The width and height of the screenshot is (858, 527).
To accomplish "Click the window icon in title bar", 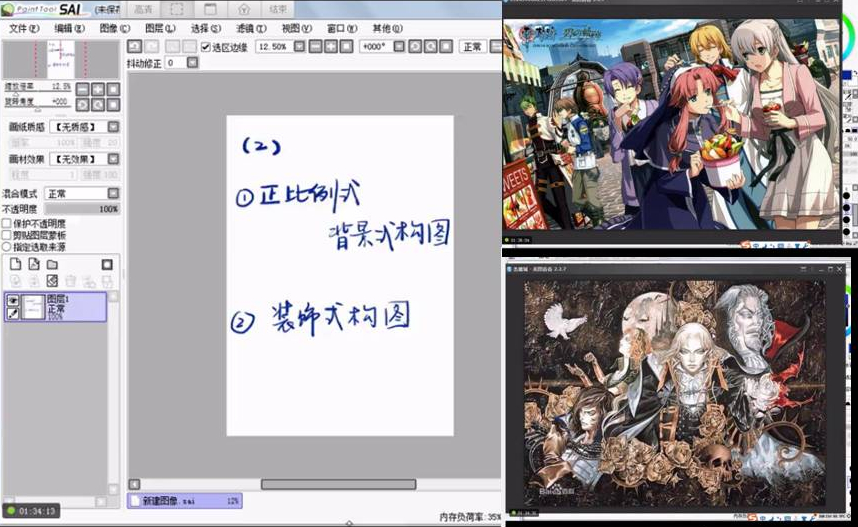I will point(211,9).
